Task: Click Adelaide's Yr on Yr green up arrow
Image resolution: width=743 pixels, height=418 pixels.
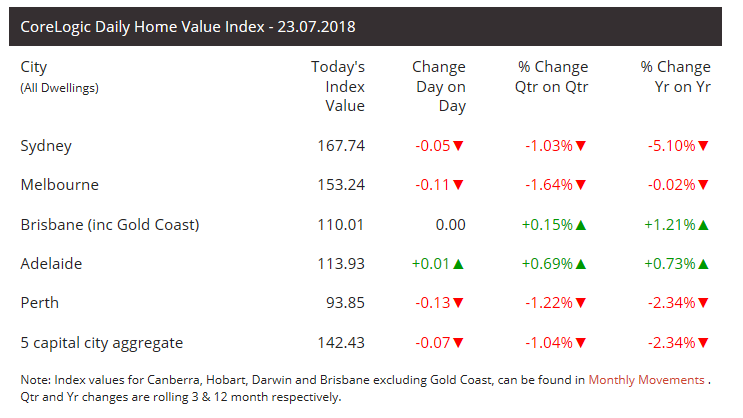Action: tap(704, 265)
